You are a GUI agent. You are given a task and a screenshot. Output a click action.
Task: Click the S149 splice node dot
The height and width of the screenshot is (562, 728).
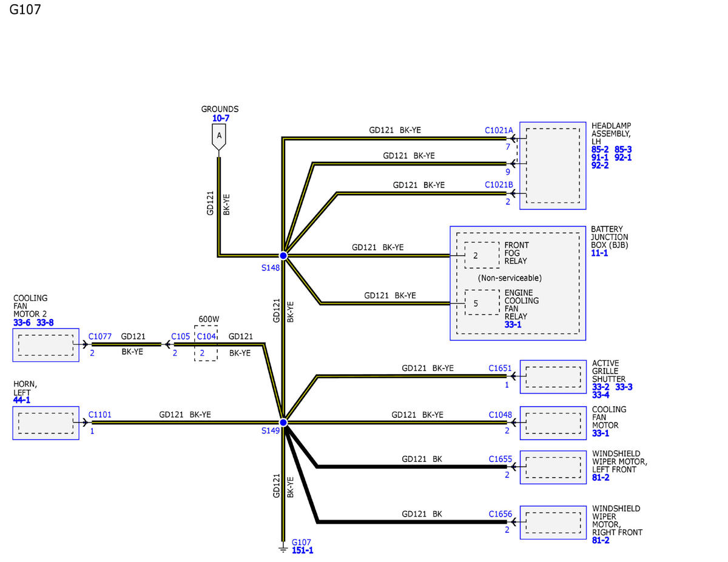tap(283, 422)
